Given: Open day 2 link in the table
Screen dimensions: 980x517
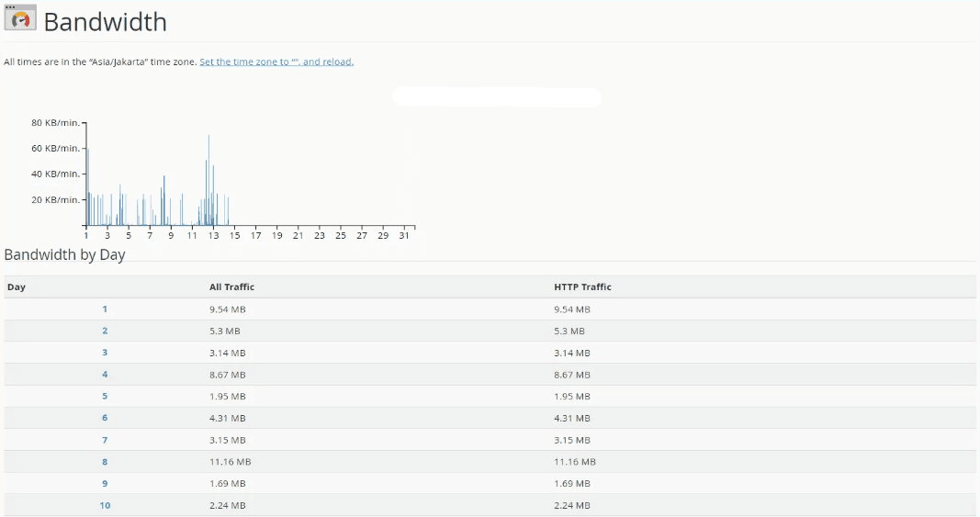Looking at the screenshot, I should pyautogui.click(x=105, y=331).
